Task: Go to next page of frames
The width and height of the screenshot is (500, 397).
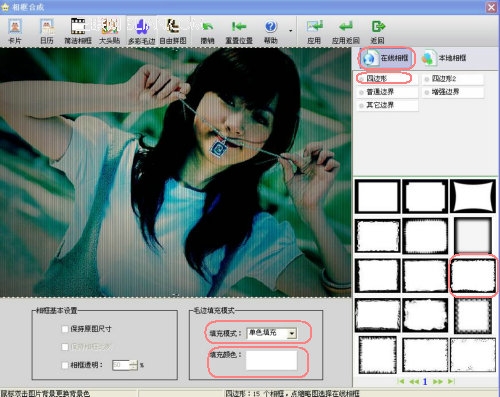Action: (438, 381)
